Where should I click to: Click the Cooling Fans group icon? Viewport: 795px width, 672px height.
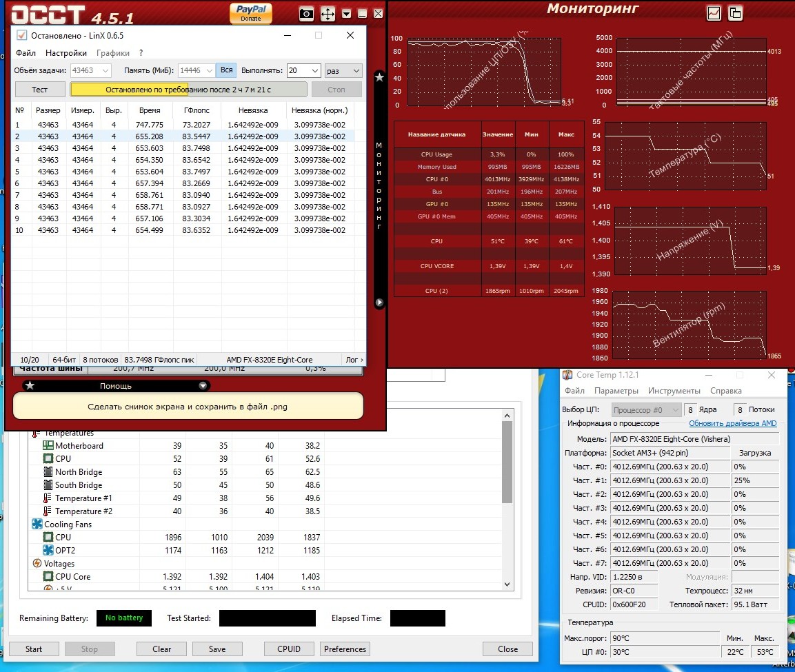[x=37, y=524]
